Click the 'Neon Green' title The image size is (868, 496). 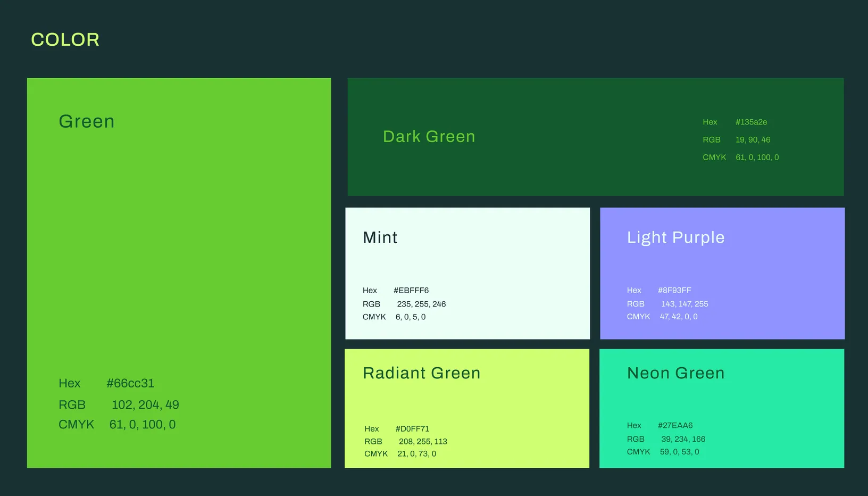coord(676,373)
